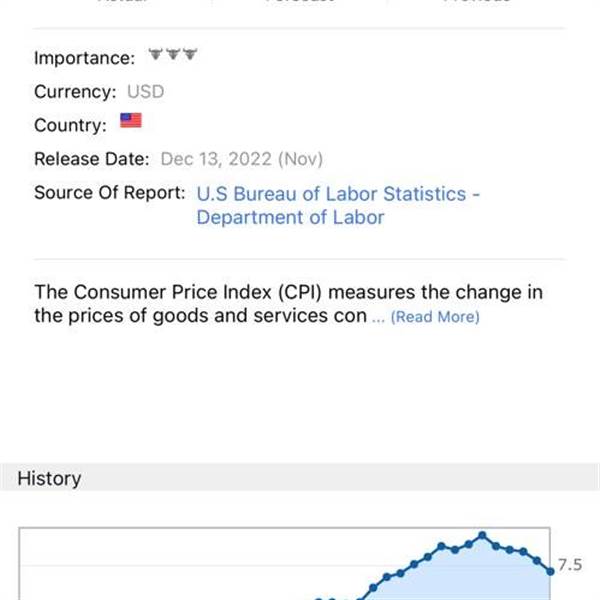Click the Importance label
The image size is (600, 600).
click(85, 58)
